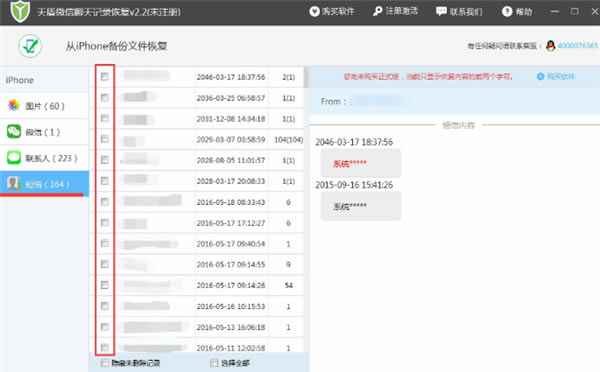This screenshot has width=600, height=372.
Task: Check the row dated 2016-05-16 10:15:53
Action: (104, 306)
